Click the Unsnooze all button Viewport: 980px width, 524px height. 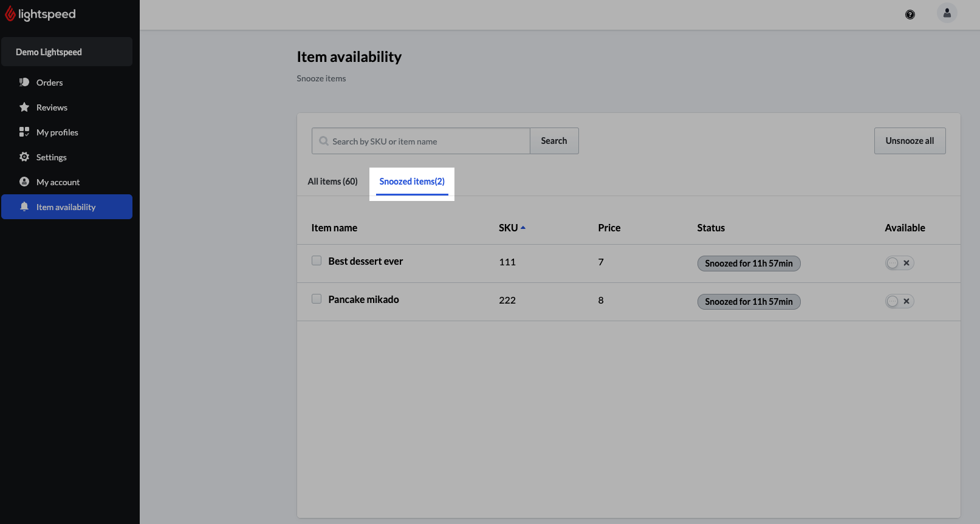point(910,141)
